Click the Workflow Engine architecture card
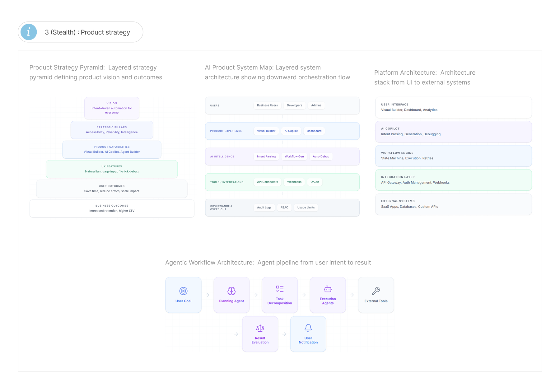 point(453,156)
